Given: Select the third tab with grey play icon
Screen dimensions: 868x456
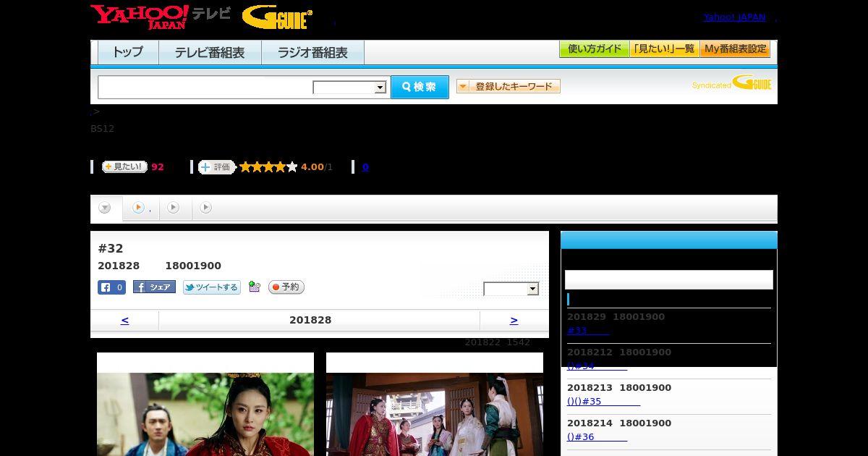Looking at the screenshot, I should [174, 208].
